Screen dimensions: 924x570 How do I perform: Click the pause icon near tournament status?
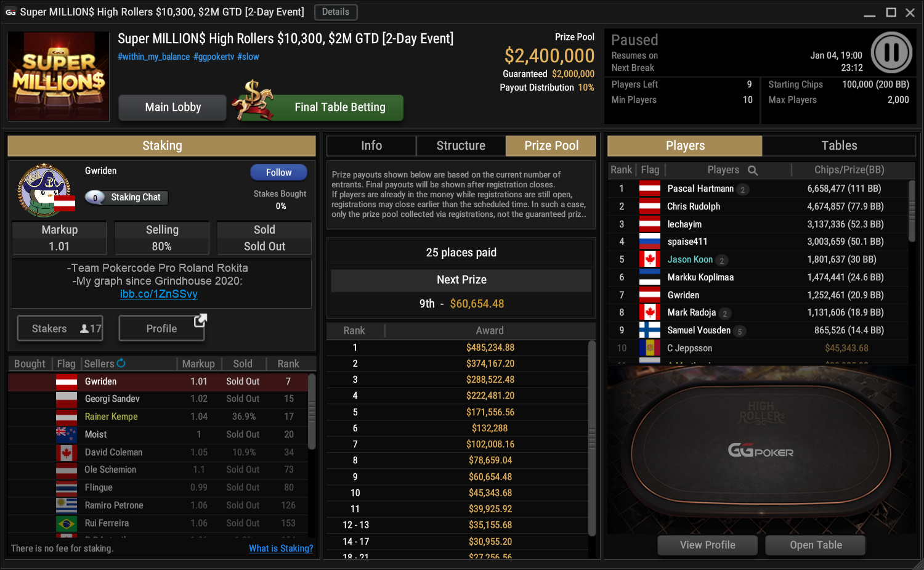click(x=891, y=52)
